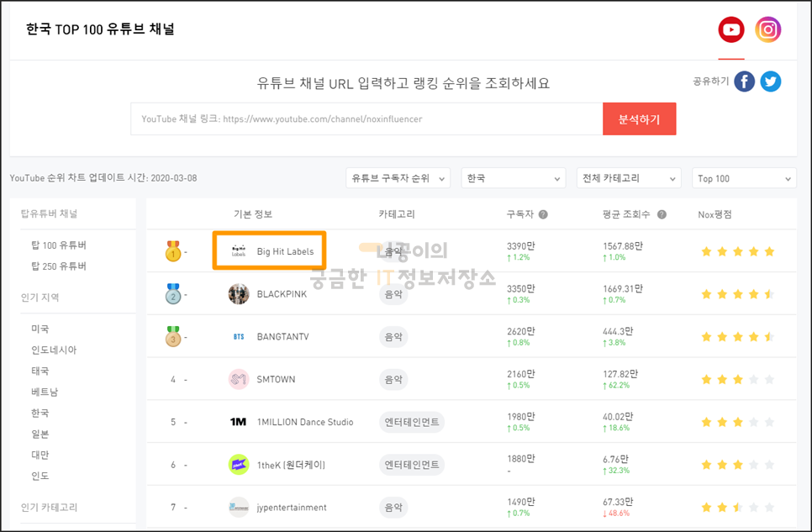The height and width of the screenshot is (532, 812).
Task: Click the 구독자 column header
Action: [x=520, y=214]
